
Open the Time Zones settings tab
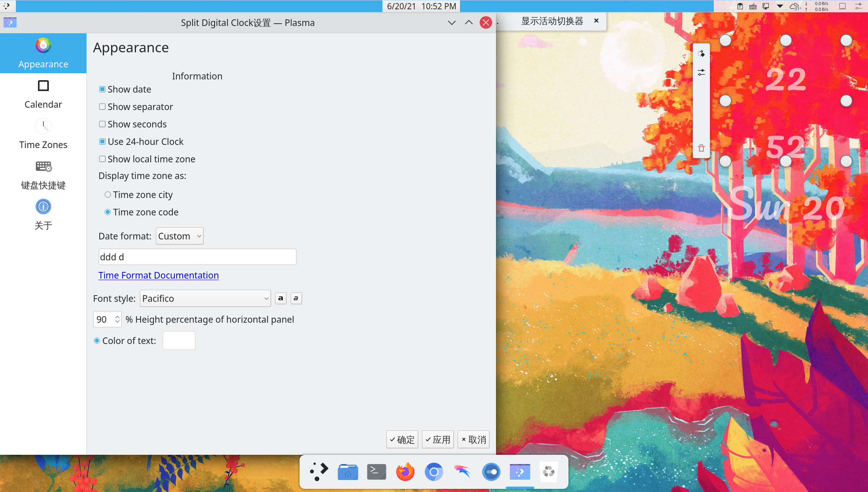click(43, 134)
